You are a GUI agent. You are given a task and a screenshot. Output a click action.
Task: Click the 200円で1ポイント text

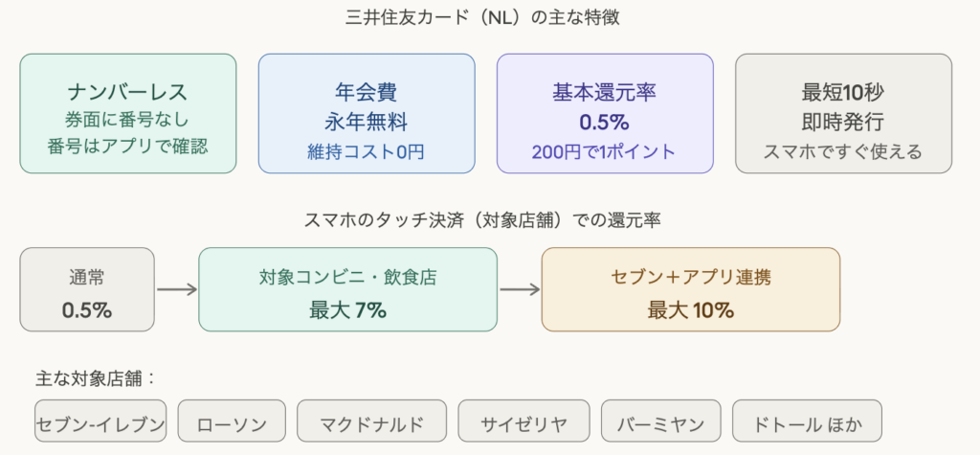(x=605, y=151)
